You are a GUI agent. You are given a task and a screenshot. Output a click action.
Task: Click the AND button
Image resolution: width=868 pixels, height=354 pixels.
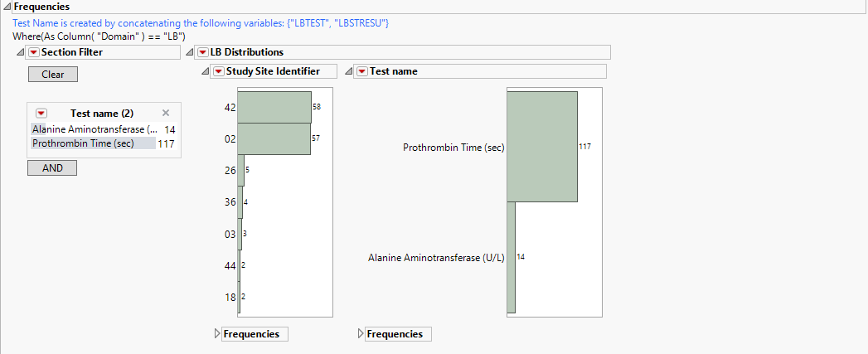(x=52, y=168)
